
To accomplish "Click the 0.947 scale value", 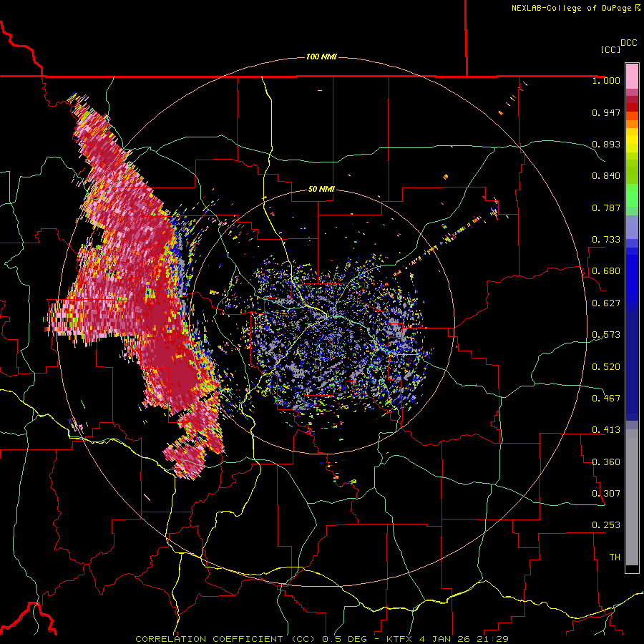I will point(606,112).
